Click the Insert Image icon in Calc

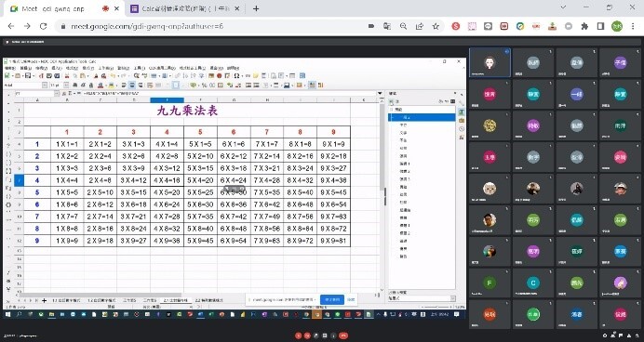[210, 76]
